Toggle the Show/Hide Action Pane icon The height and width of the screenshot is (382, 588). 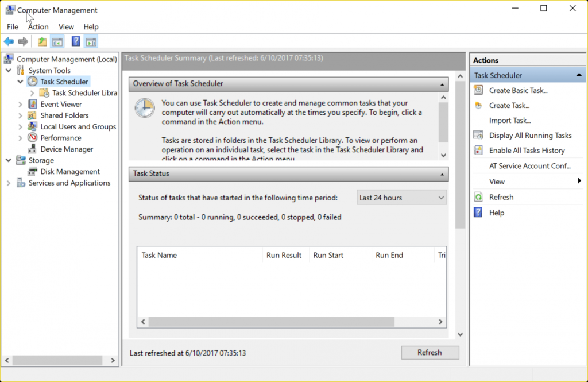click(91, 41)
